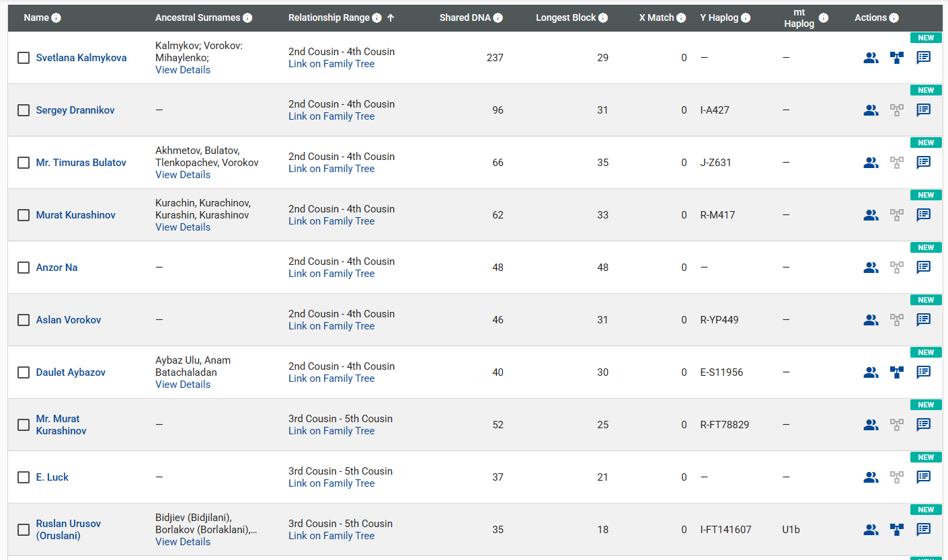Screen dimensions: 948x560
Task: Click shared DNA value 237
Action: click(x=495, y=58)
